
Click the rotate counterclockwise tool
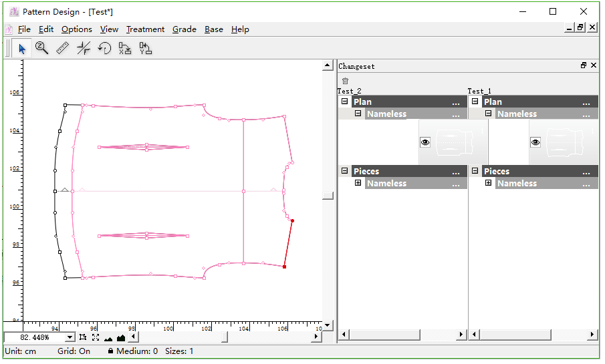pyautogui.click(x=104, y=48)
